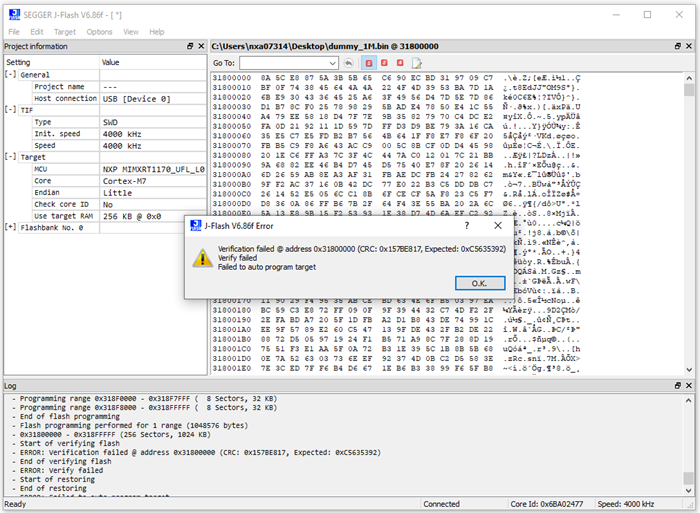Click the Setting column header
The height and width of the screenshot is (513, 700).
tap(52, 62)
